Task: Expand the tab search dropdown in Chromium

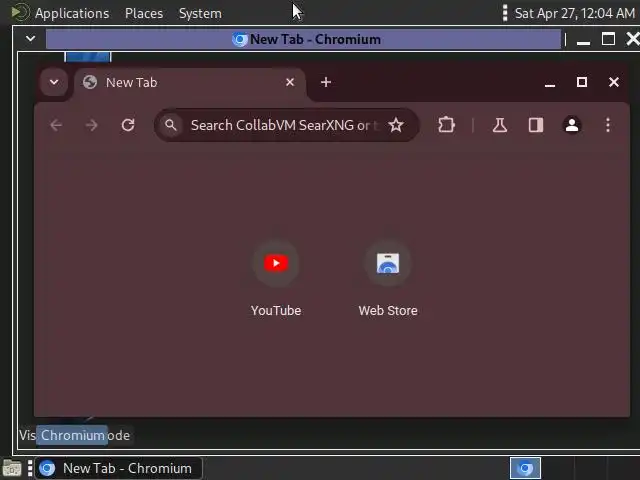Action: click(54, 82)
